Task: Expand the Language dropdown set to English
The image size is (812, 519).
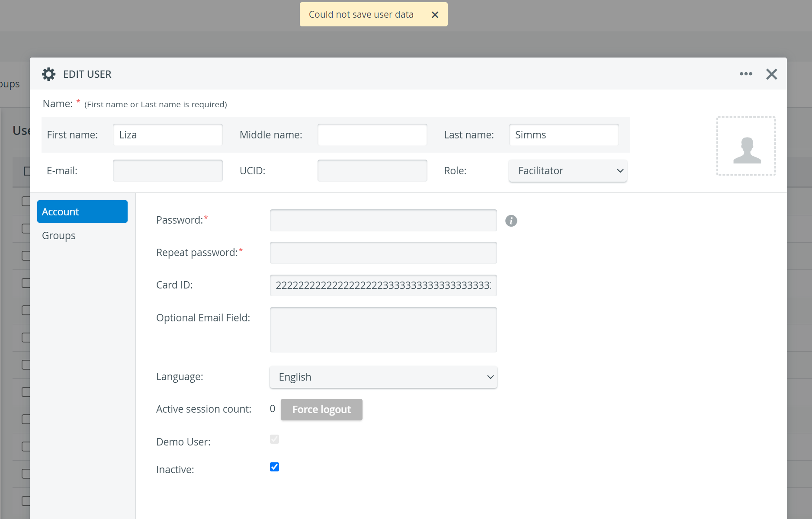Action: [383, 377]
